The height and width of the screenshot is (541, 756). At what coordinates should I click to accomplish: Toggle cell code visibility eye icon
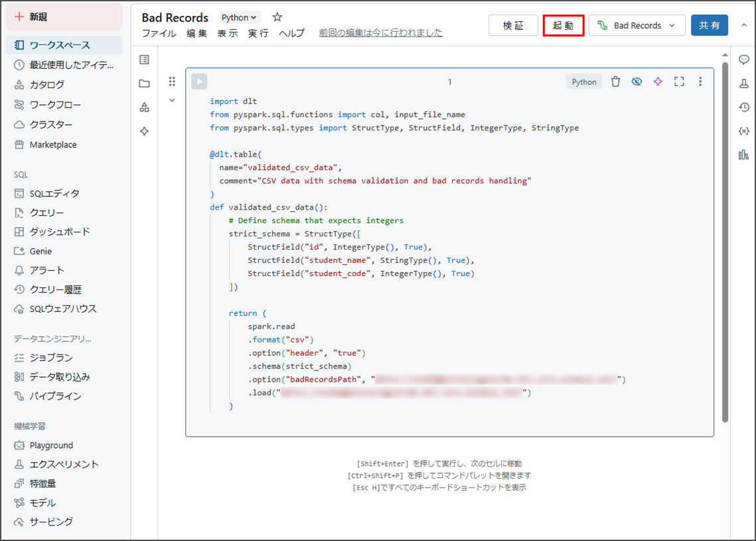pos(637,82)
